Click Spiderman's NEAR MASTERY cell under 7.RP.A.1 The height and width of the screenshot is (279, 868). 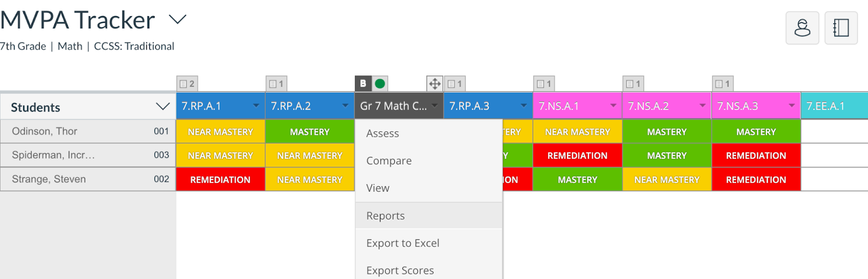220,156
